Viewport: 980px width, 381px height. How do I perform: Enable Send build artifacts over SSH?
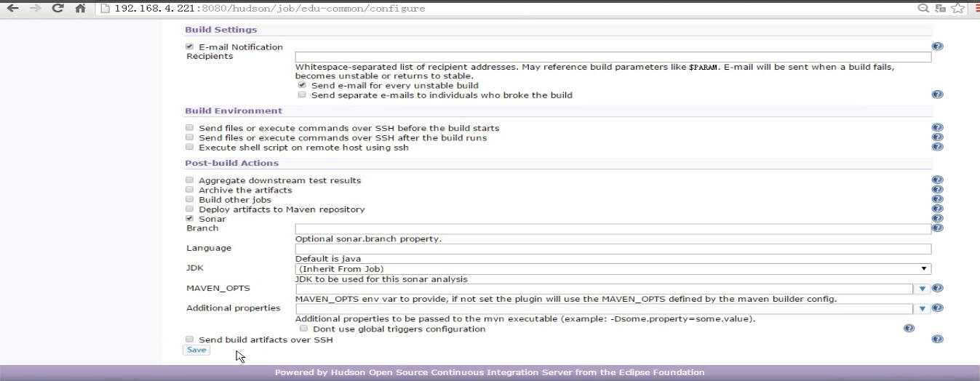(x=190, y=339)
